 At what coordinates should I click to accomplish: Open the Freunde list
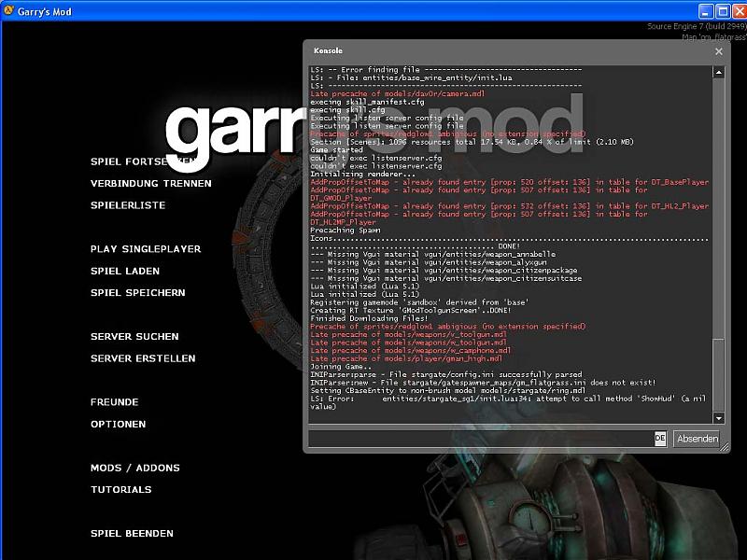pyautogui.click(x=114, y=402)
